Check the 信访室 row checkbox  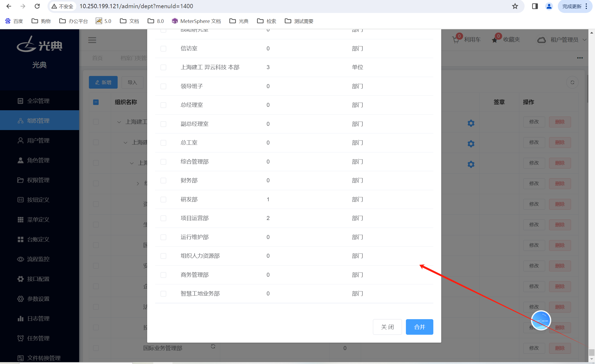click(x=164, y=49)
